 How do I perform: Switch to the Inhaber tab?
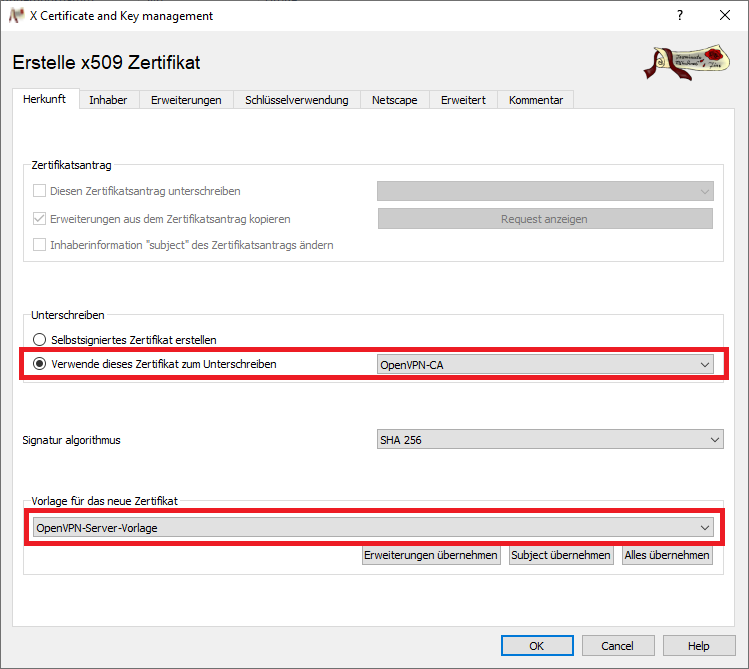[108, 100]
